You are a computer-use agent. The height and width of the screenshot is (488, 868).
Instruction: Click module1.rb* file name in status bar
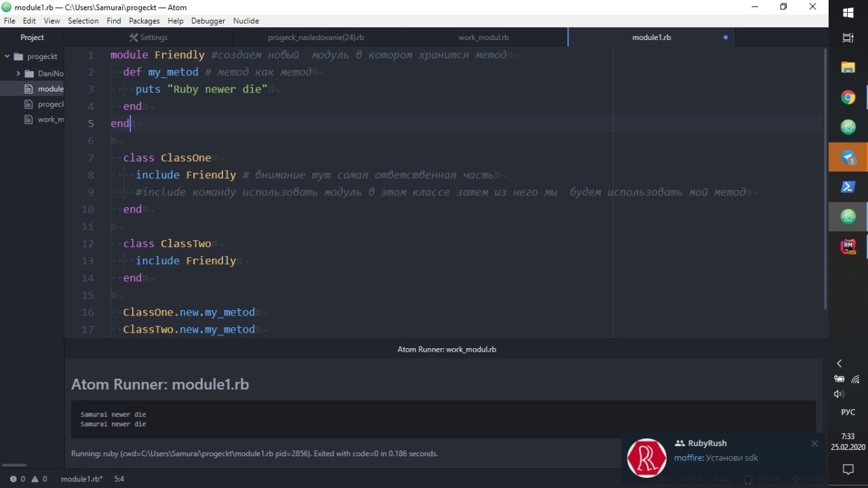82,478
